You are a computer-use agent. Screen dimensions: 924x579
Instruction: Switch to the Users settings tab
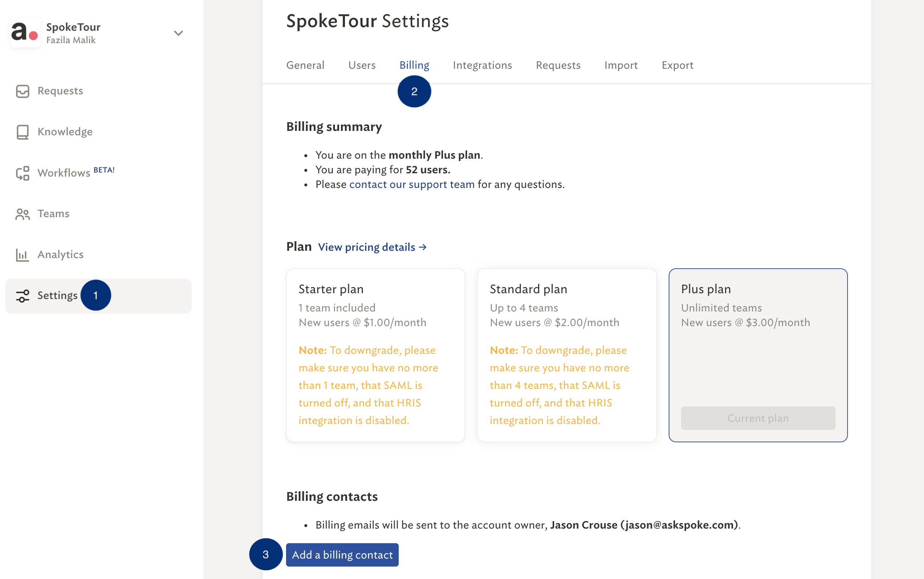pyautogui.click(x=362, y=65)
